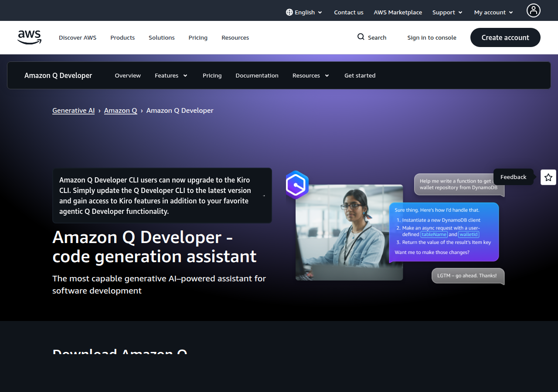Click the Amazon Q hexagon logo
The width and height of the screenshot is (558, 392).
[x=297, y=185]
